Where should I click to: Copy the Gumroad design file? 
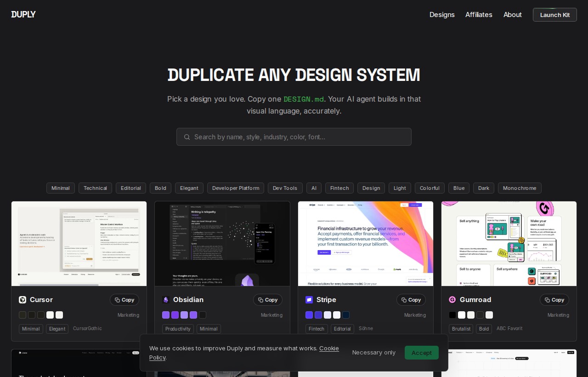pyautogui.click(x=554, y=300)
